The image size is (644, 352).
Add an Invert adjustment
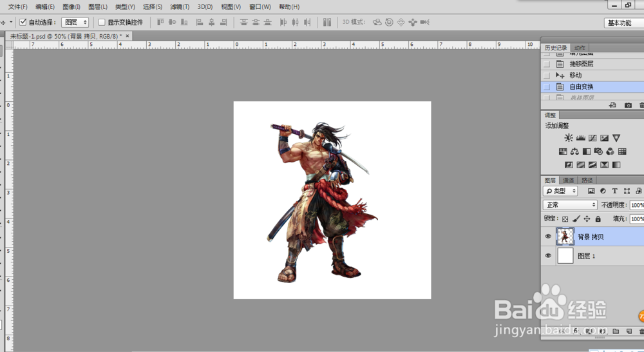[x=569, y=165]
